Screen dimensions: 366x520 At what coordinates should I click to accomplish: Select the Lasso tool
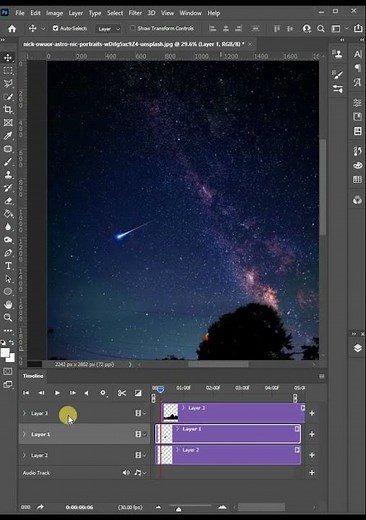click(x=8, y=83)
